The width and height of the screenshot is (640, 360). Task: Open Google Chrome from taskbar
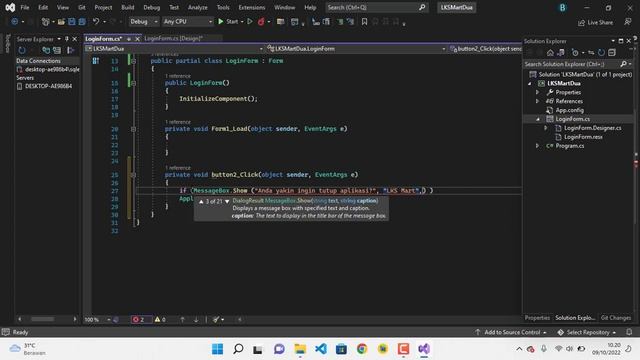362,349
